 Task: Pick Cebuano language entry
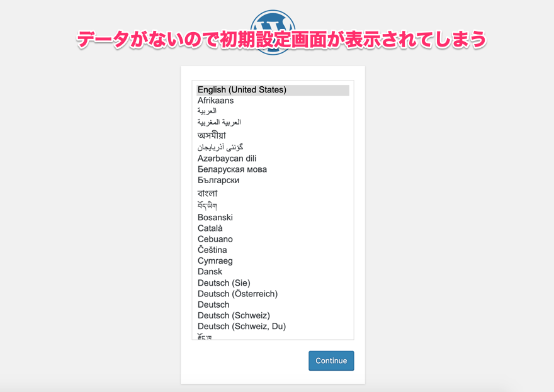pyautogui.click(x=215, y=239)
